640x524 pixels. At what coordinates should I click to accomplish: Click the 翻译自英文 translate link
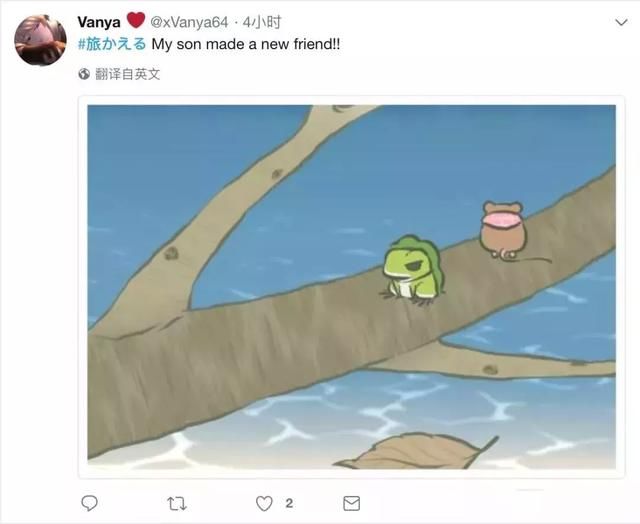(x=128, y=74)
